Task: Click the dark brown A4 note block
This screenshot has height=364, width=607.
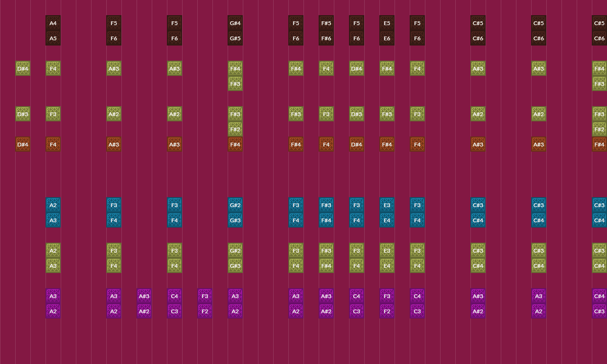Action: [x=53, y=23]
